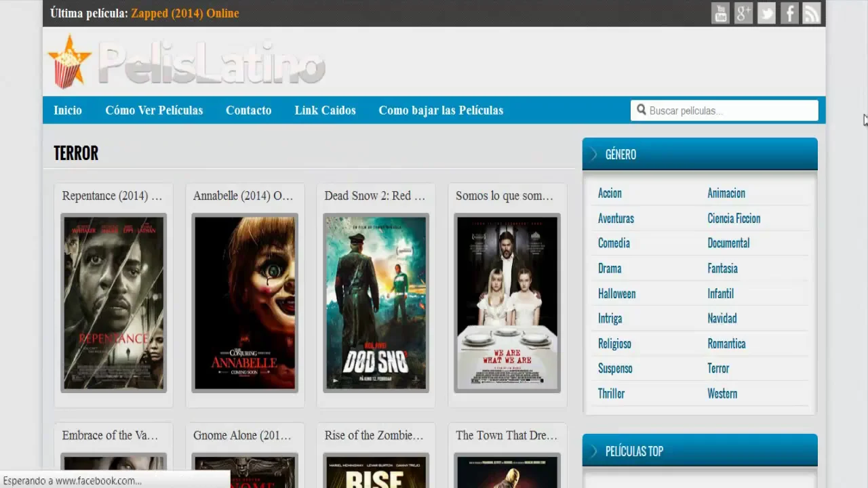Screen dimensions: 868x488
Task: Select the Aventuras genre
Action: click(616, 218)
